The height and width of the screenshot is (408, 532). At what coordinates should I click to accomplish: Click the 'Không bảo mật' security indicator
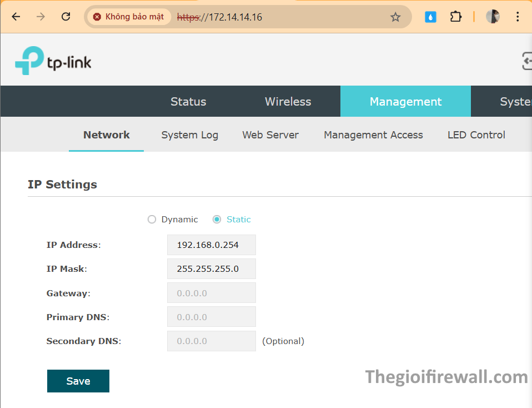point(129,17)
